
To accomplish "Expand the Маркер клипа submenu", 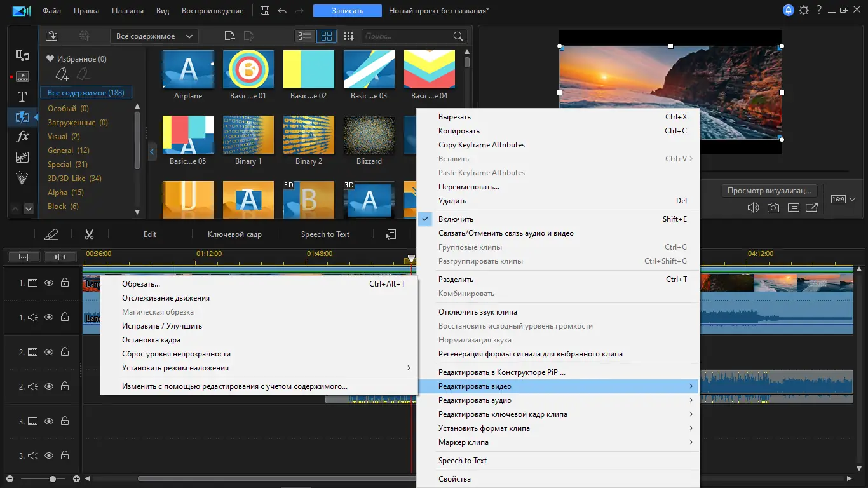I will click(558, 442).
